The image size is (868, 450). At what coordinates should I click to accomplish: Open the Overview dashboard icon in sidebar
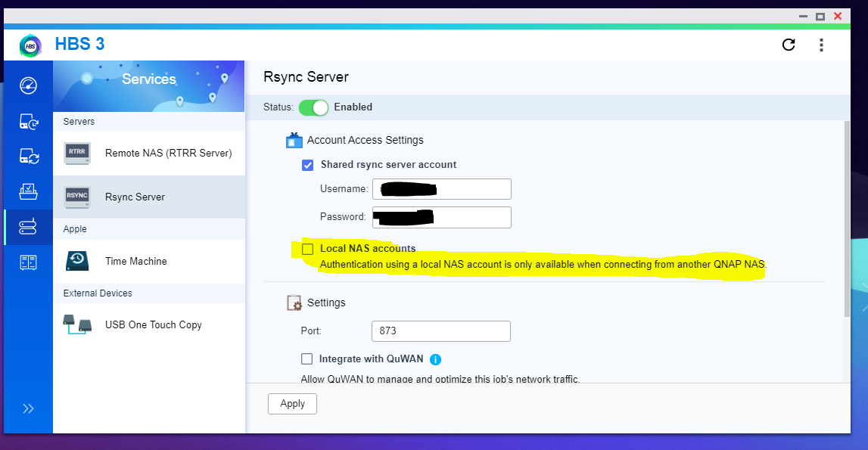coord(28,84)
